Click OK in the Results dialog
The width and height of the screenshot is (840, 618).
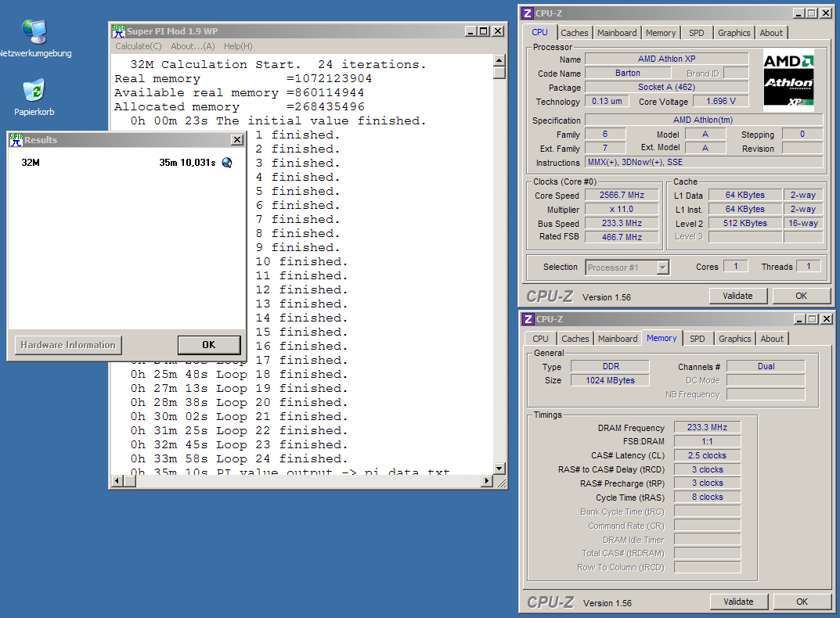[x=209, y=345]
